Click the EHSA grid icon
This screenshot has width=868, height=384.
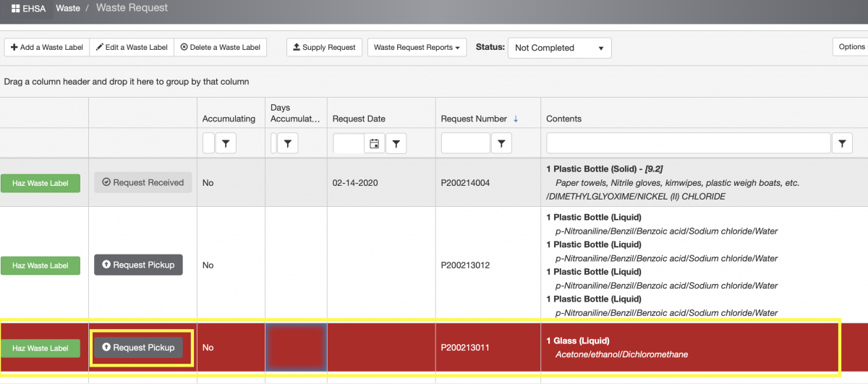click(16, 8)
